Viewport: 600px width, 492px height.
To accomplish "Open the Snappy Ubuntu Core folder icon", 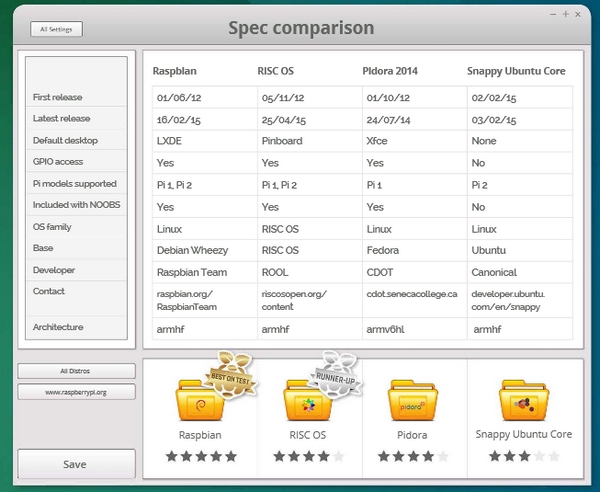I will 524,401.
